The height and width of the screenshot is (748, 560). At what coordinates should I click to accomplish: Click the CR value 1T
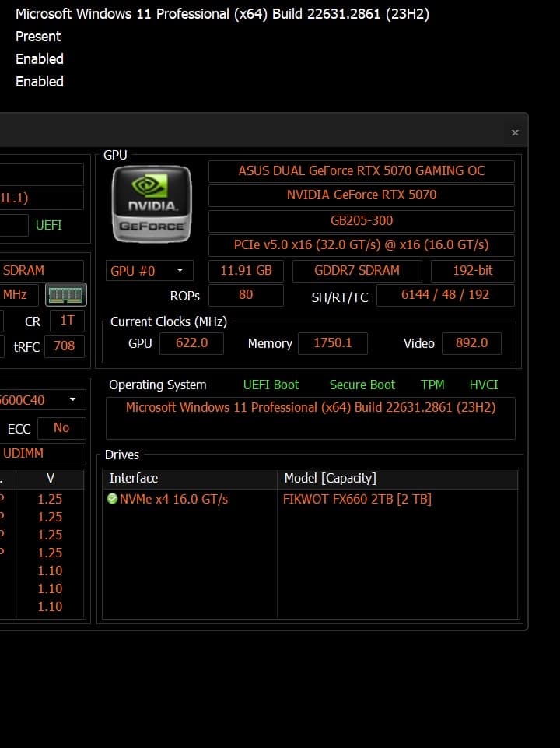tap(67, 321)
